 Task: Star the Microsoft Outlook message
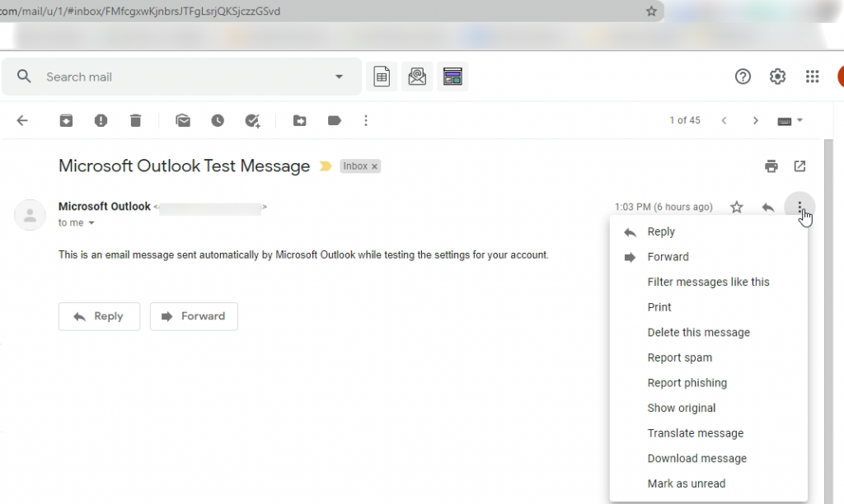coord(737,207)
